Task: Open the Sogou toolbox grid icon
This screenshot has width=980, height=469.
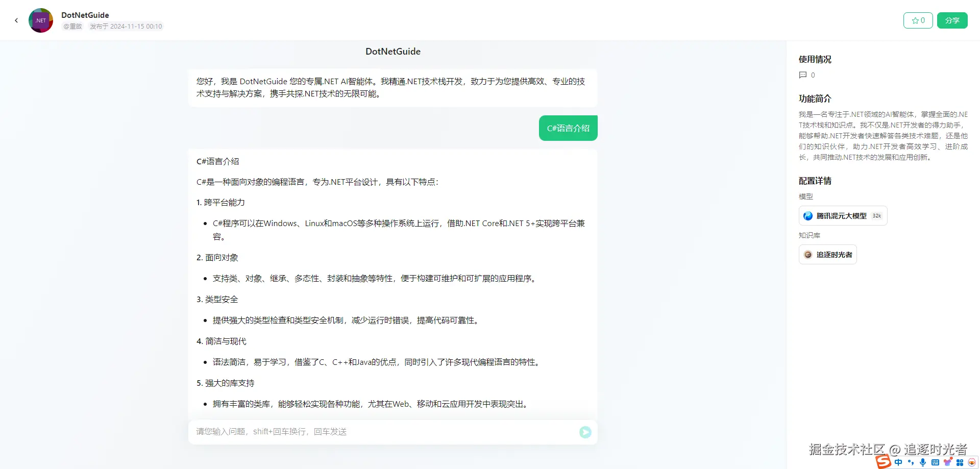Action: click(x=960, y=462)
